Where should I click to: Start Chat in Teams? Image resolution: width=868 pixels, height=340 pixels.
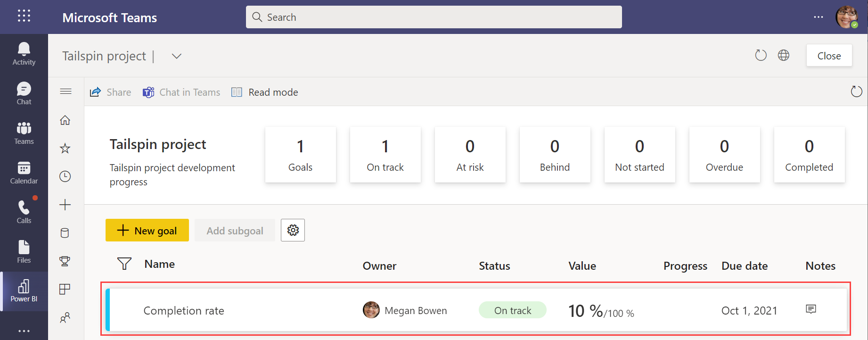point(181,92)
